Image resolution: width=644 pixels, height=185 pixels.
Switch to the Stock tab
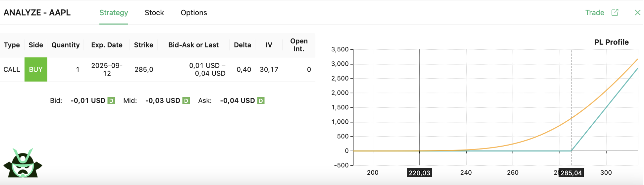[x=154, y=13]
